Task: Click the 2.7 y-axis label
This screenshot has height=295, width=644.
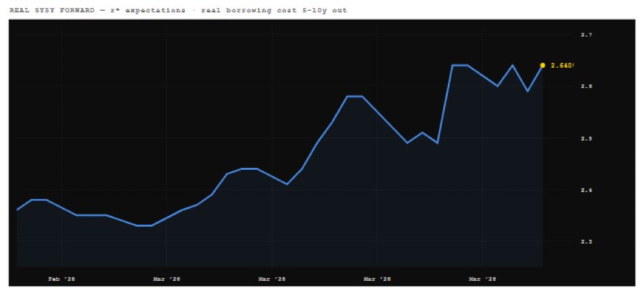Action: (586, 35)
